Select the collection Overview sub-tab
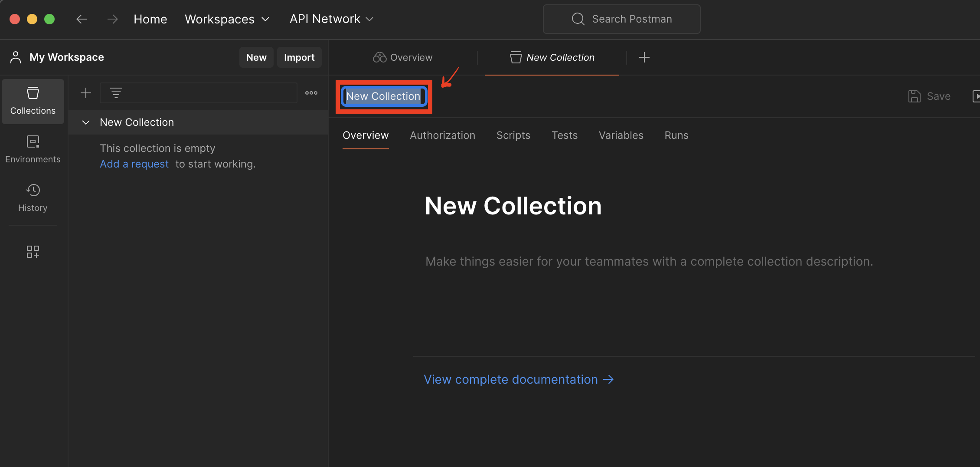 click(x=366, y=135)
